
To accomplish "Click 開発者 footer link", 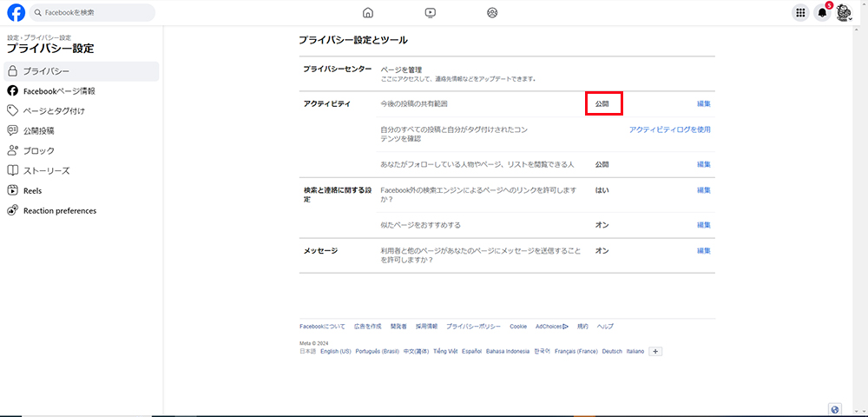I will [x=398, y=327].
